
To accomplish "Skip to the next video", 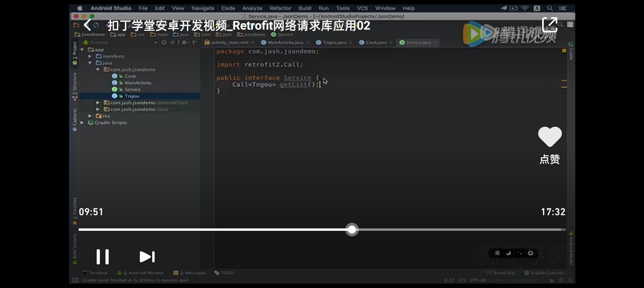I will [x=147, y=257].
